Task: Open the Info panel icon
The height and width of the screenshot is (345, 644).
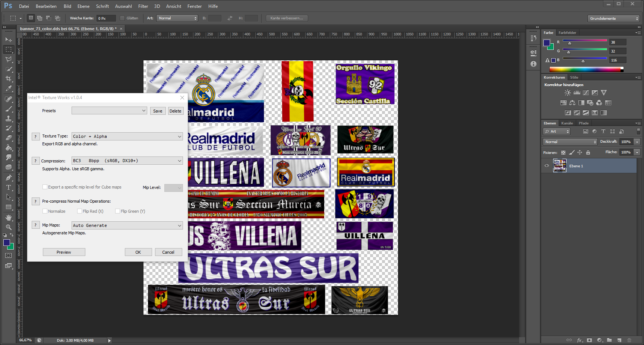Action: (x=533, y=64)
